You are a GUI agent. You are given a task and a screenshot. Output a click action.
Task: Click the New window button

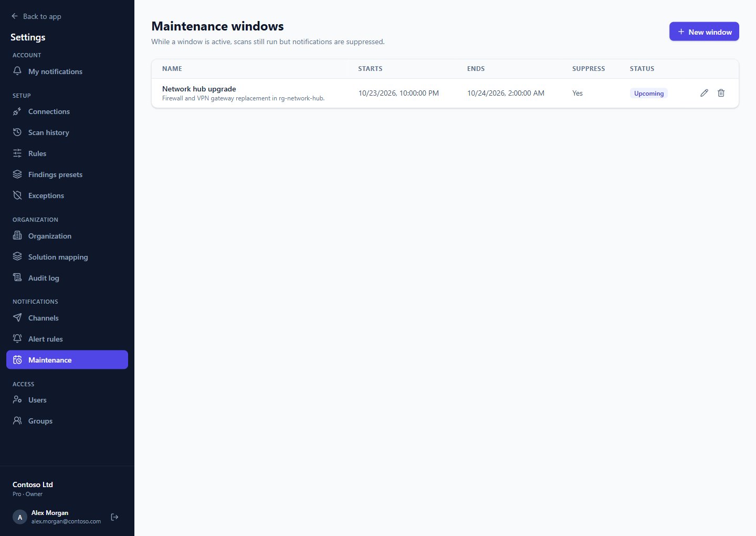coord(704,32)
